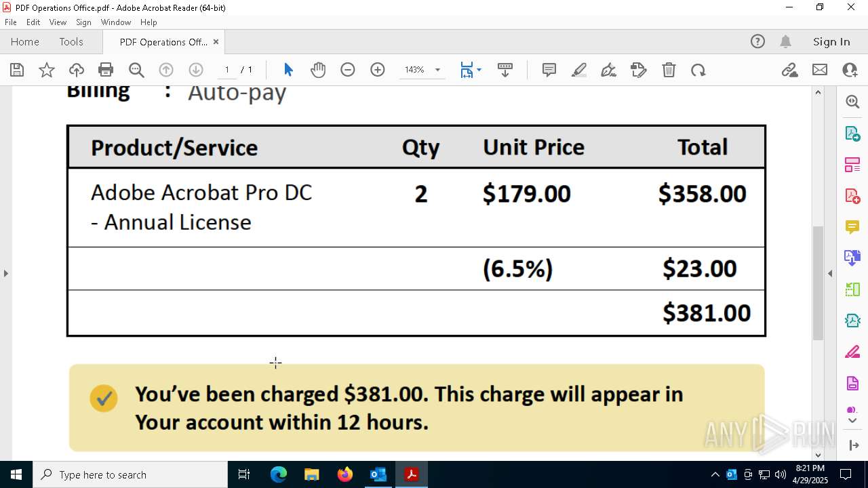Star this file as a favorite

[47, 70]
